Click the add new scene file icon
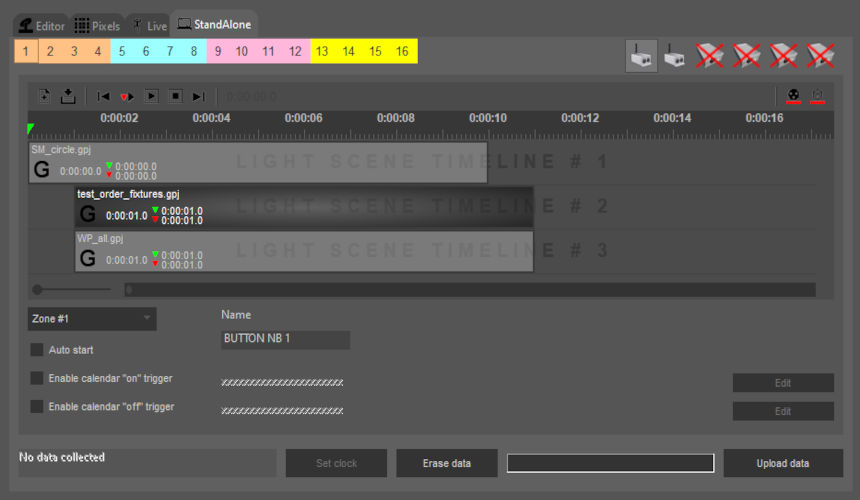 [45, 96]
